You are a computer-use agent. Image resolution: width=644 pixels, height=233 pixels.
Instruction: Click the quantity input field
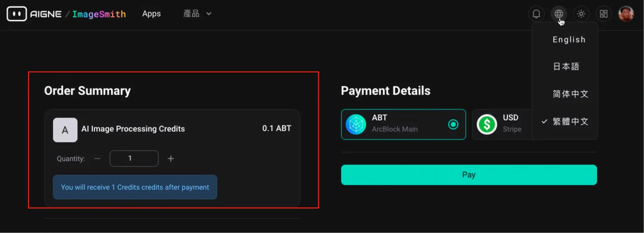pos(134,159)
